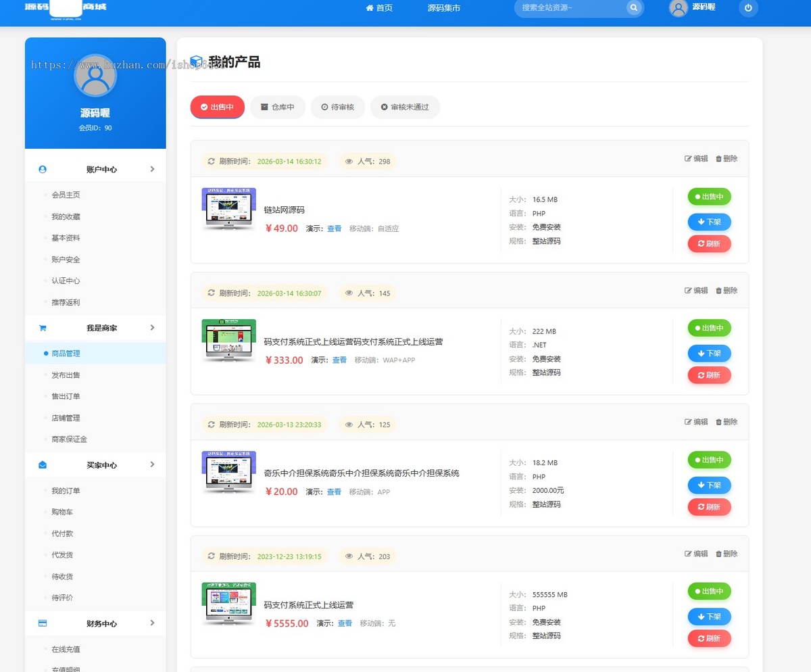
Task: Open 推荐返利 in sidebar
Action: click(x=66, y=302)
